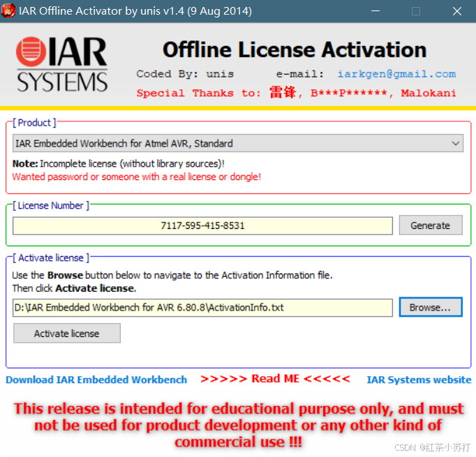This screenshot has width=476, height=457.
Task: Select the IAR Embedded Workbench for Atmel AVR combo box
Action: [238, 143]
